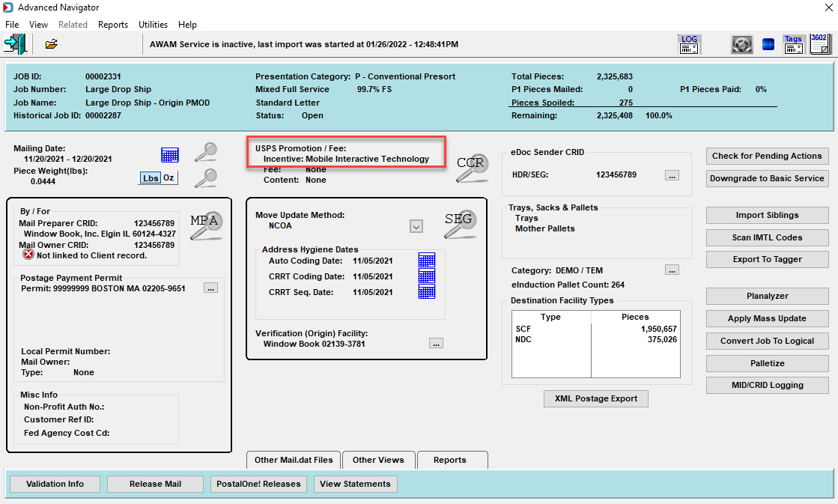Open the Utilities menu
838x504 pixels.
click(153, 25)
